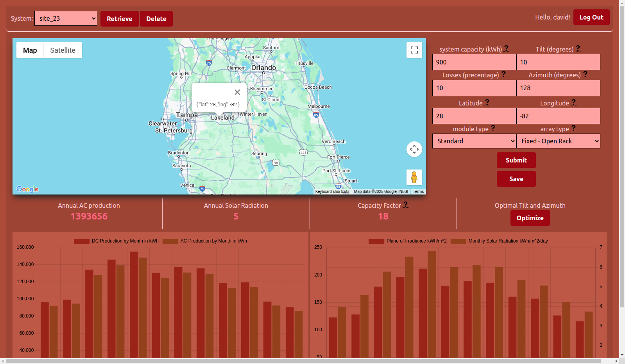Image resolution: width=625 pixels, height=364 pixels.
Task: Focus the Latitude input field
Action: click(x=474, y=116)
